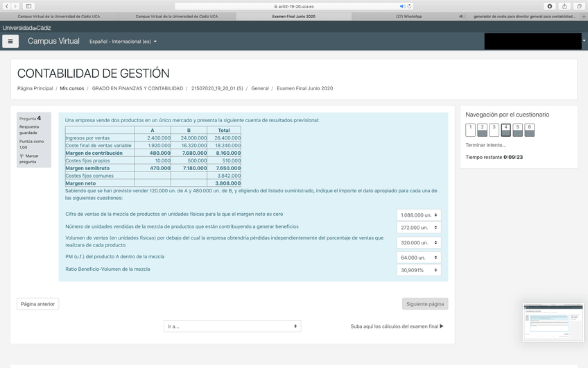
Task: Toggle the Safari sidebar icon
Action: point(28,6)
